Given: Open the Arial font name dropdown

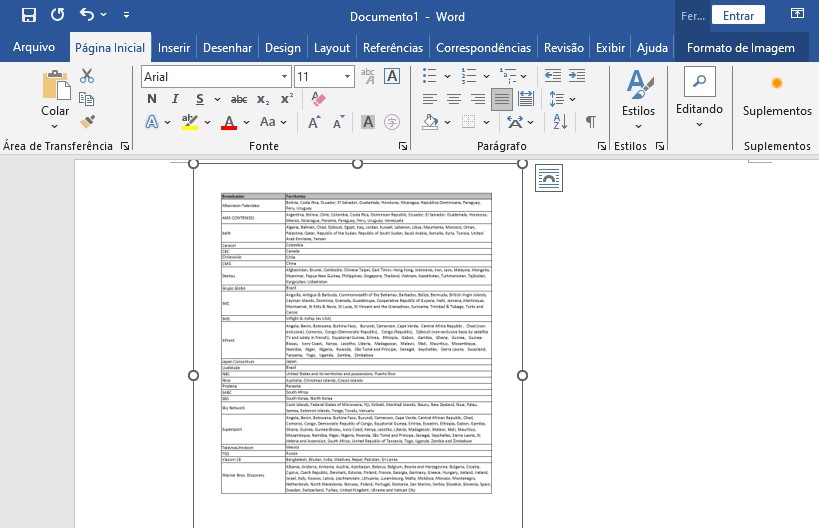Looking at the screenshot, I should pos(285,77).
